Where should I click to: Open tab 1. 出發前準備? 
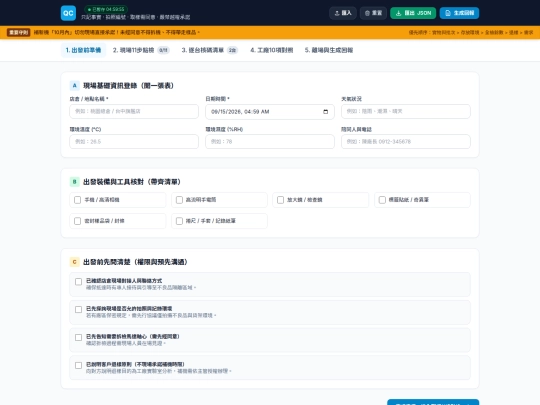83,50
